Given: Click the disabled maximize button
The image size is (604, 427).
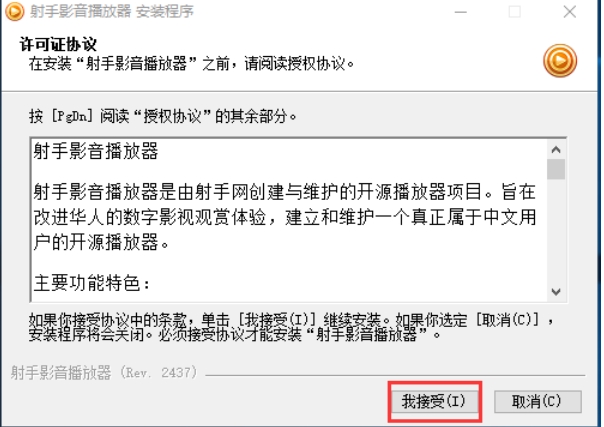Looking at the screenshot, I should coord(515,12).
